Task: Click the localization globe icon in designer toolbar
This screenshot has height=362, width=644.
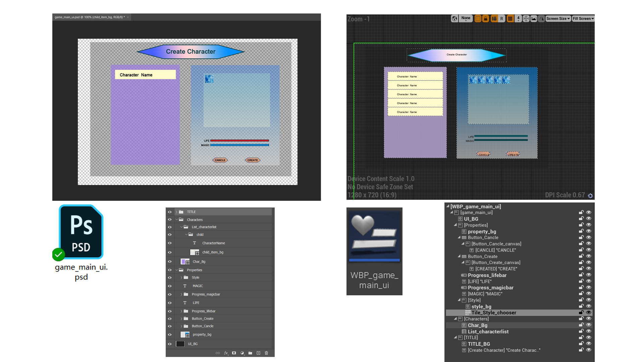Action: coord(454,19)
